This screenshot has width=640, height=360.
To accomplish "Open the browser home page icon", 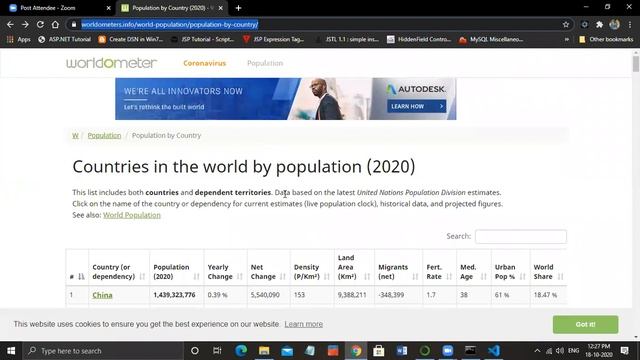I will 55,24.
